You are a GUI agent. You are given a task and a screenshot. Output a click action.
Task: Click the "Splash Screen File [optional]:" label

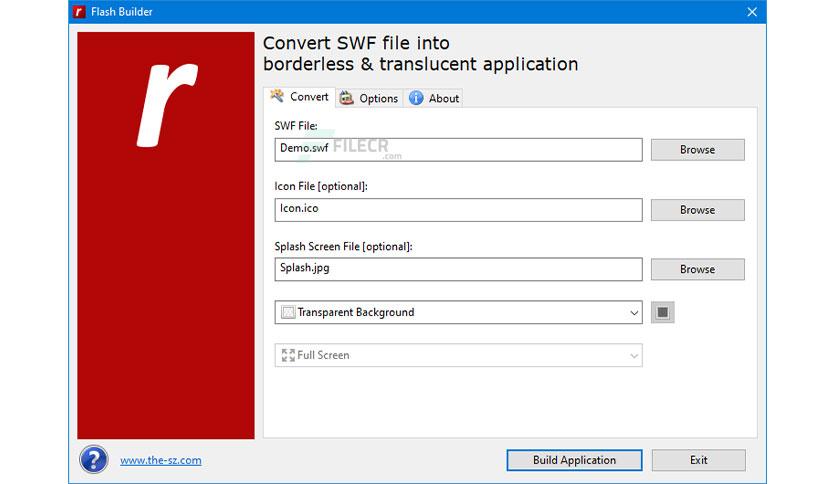pos(343,246)
